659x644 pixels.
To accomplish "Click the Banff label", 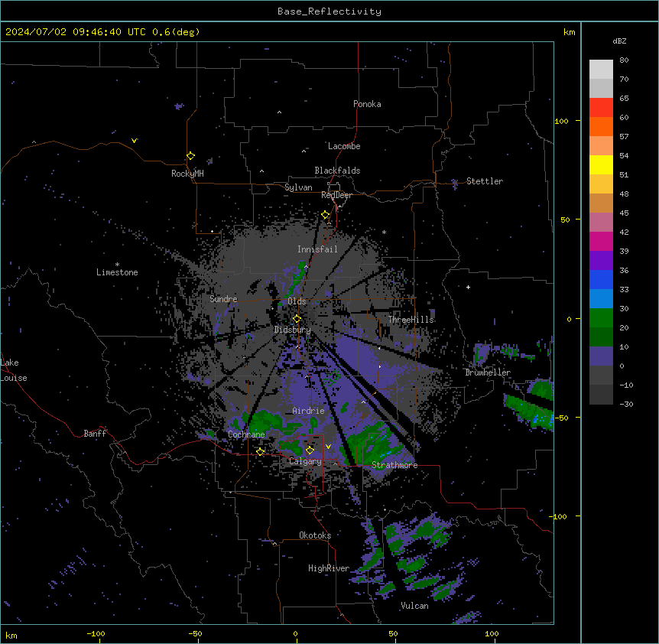I will (x=95, y=434).
